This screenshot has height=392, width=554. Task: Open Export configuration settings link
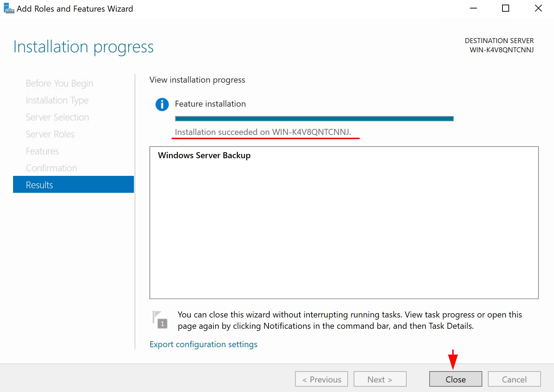point(204,344)
